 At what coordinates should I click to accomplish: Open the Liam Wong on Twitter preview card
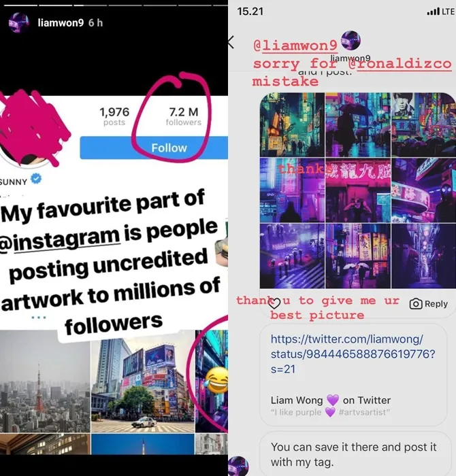[x=353, y=375]
